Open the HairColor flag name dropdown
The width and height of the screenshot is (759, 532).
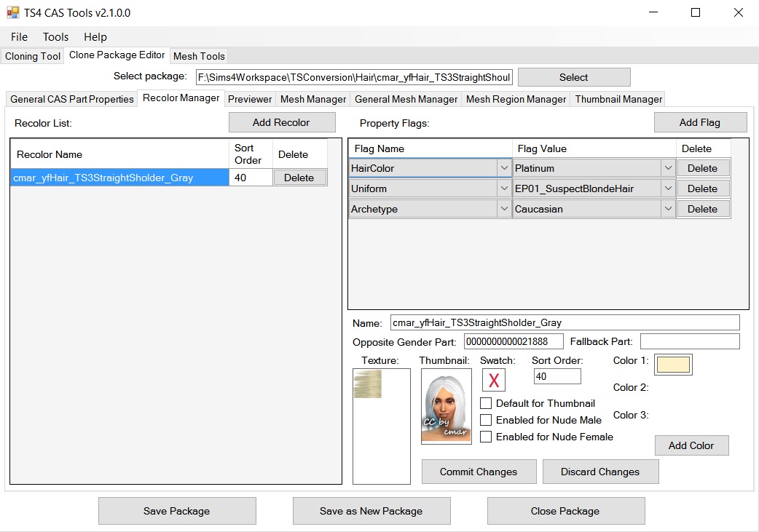point(503,168)
